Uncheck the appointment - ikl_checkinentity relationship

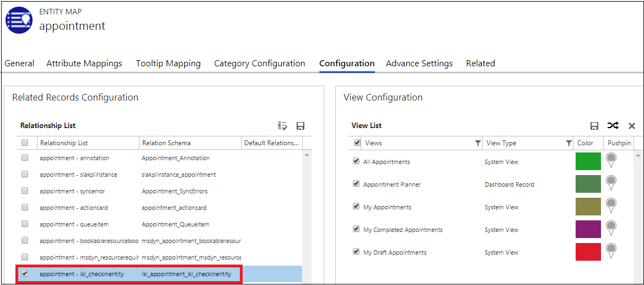tap(25, 273)
